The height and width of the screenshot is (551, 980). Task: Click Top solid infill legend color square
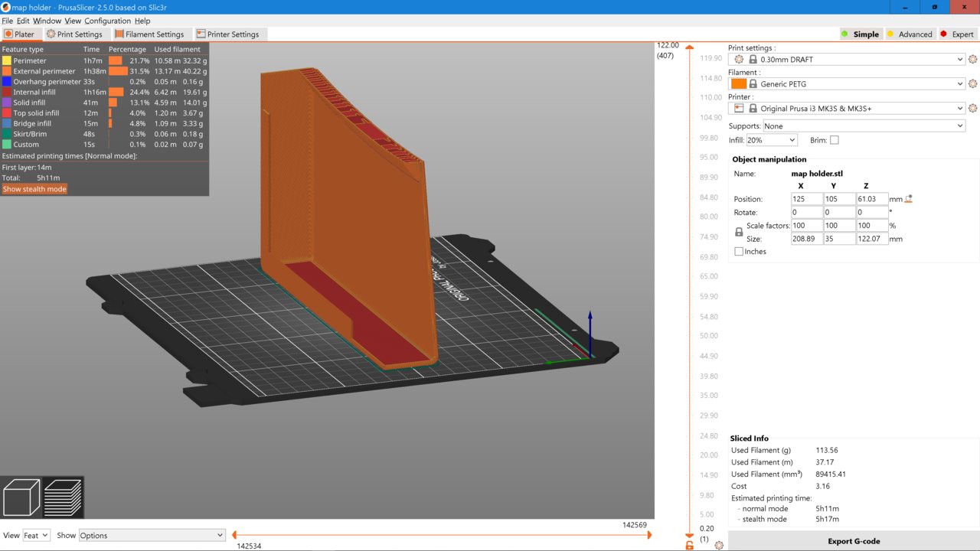tap(6, 113)
